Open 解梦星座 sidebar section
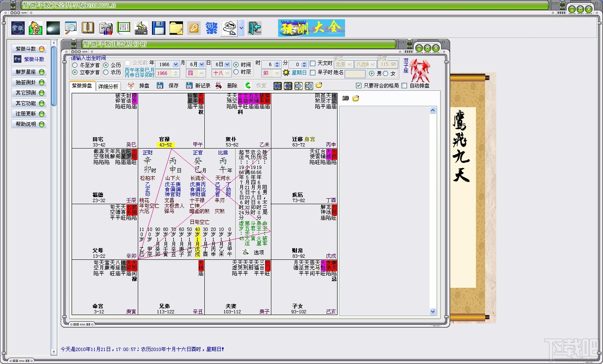Viewport: 603px width, 364px height. [29, 72]
